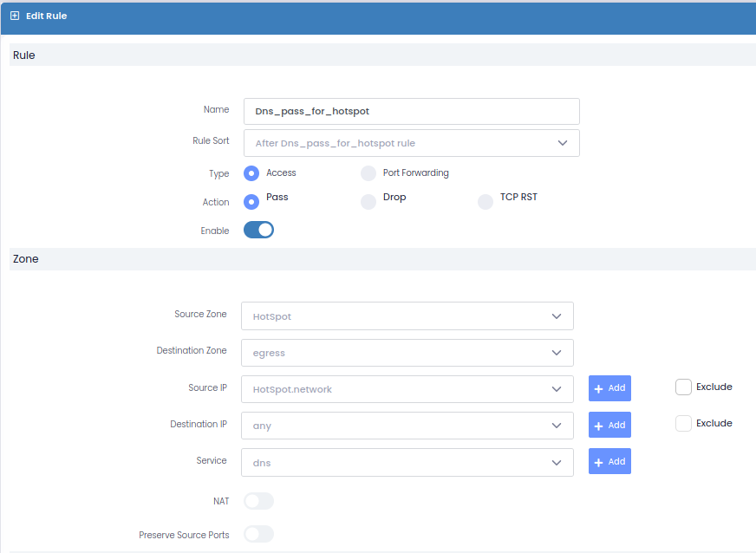Turn on the NAT toggle
This screenshot has width=756, height=553.
tap(258, 501)
